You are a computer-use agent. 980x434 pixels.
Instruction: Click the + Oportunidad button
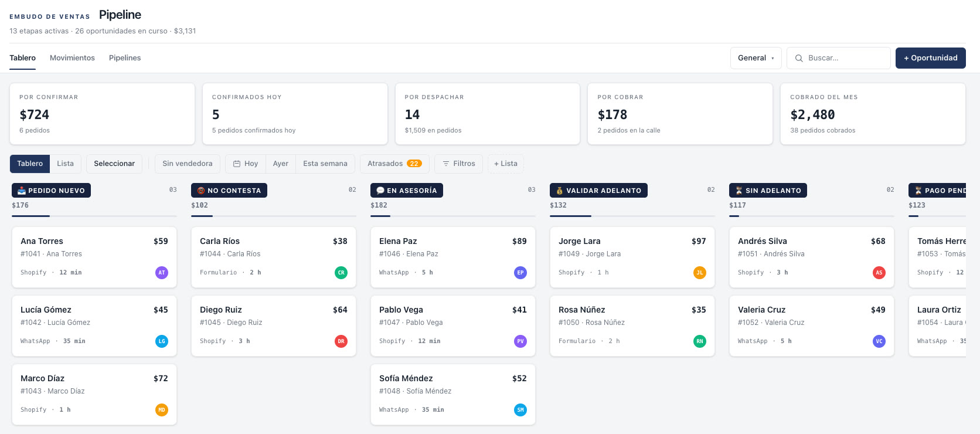931,58
